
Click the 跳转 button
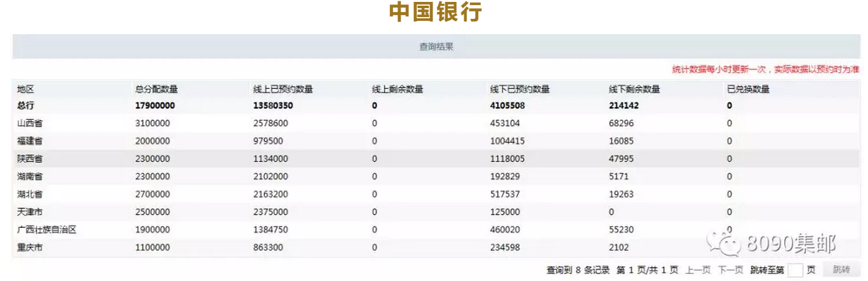(842, 270)
